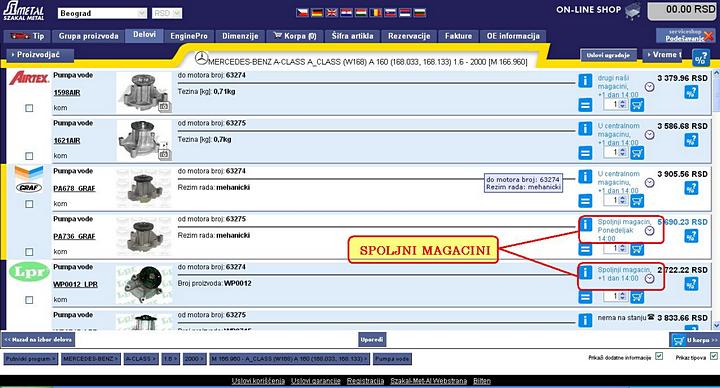Open the Uslovi garancije link
The width and height of the screenshot is (720, 388).
pos(316,381)
